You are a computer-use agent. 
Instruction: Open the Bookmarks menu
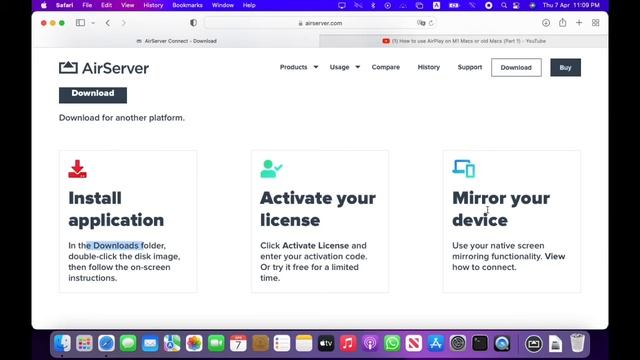click(187, 5)
